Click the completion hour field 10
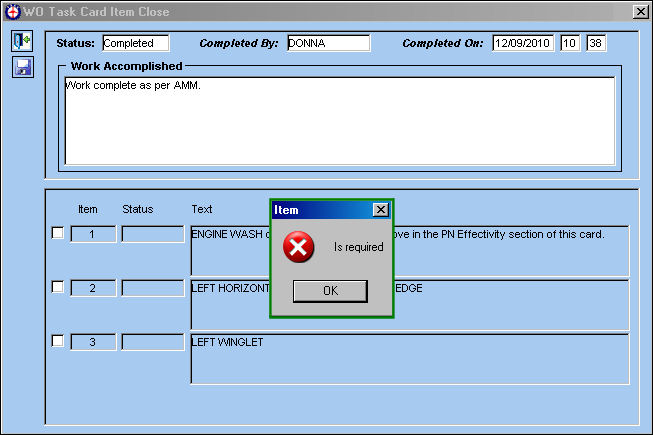653x435 pixels. coord(570,43)
